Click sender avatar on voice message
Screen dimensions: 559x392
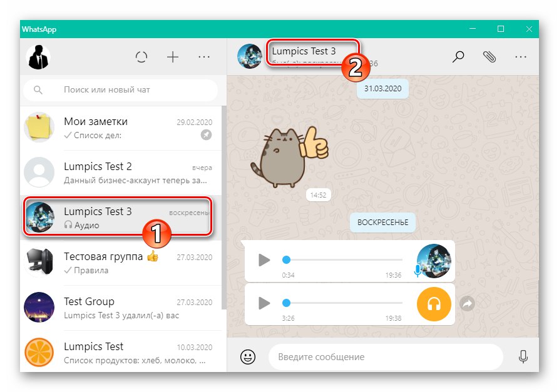(x=434, y=261)
